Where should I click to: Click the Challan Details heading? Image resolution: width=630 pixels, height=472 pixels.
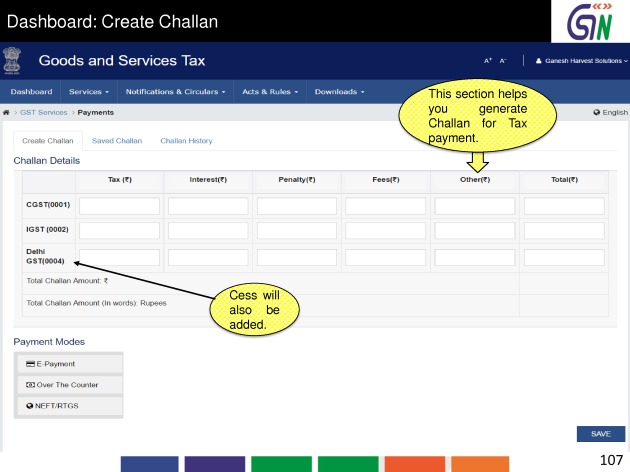(x=47, y=161)
